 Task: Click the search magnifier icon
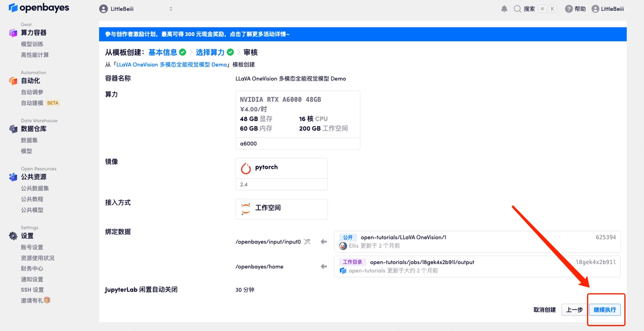click(x=518, y=9)
